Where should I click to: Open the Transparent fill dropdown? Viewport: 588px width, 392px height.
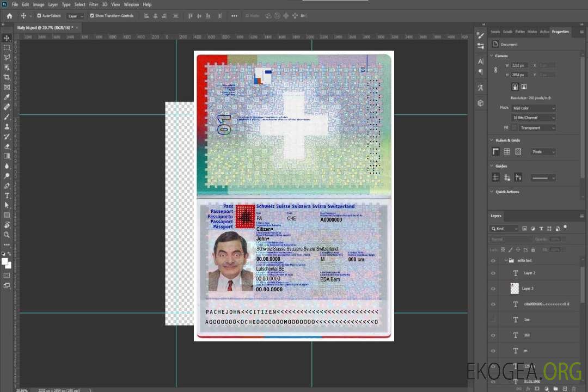pyautogui.click(x=537, y=128)
